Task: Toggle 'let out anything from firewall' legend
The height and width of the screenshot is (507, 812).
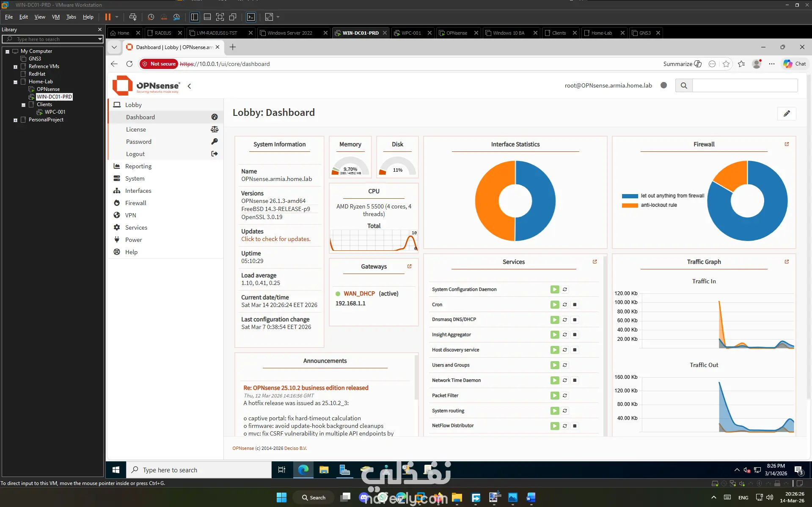Action: point(663,196)
